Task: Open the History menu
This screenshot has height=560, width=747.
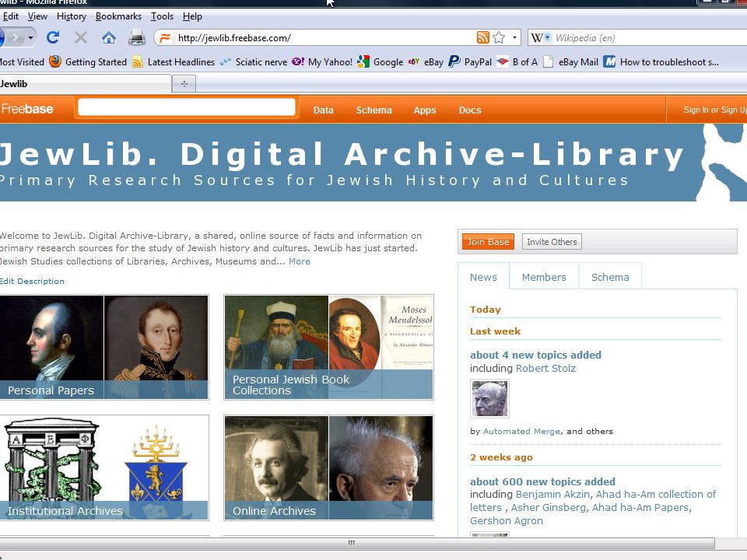Action: [72, 16]
